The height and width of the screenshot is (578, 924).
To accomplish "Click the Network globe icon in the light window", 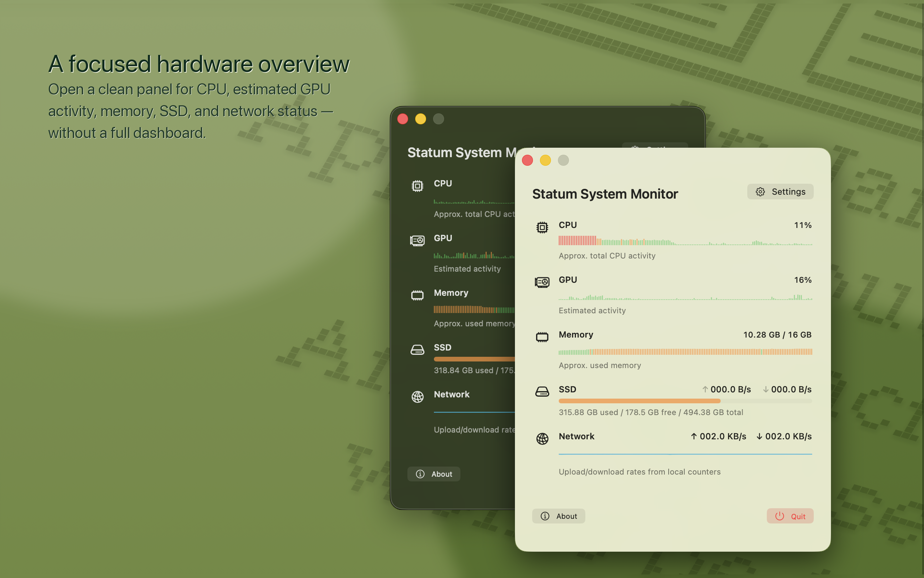I will pos(542,438).
